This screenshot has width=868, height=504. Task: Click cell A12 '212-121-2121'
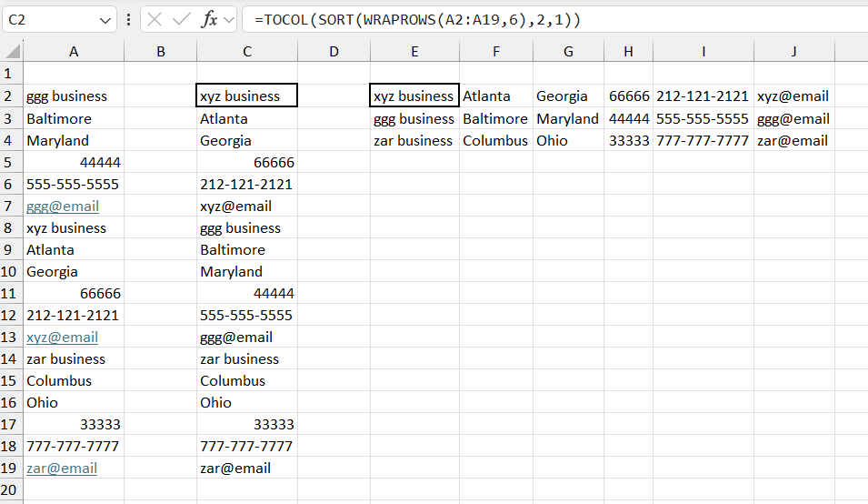[74, 315]
